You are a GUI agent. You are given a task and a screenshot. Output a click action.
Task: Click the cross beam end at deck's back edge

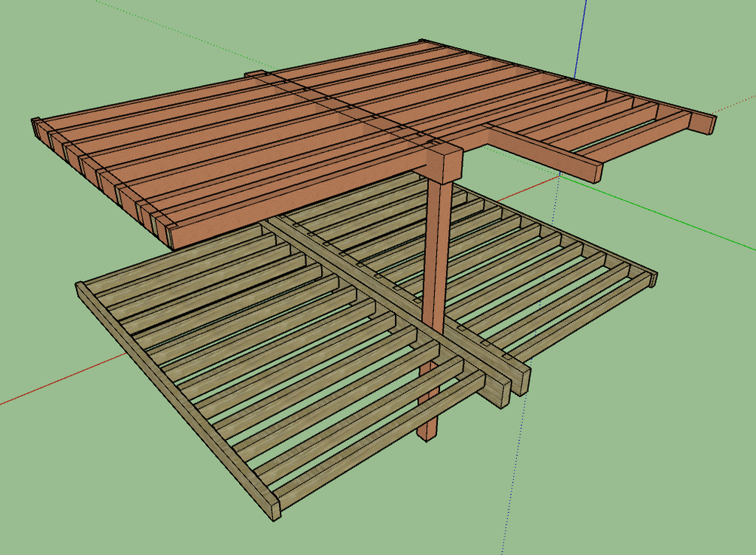coord(255,75)
